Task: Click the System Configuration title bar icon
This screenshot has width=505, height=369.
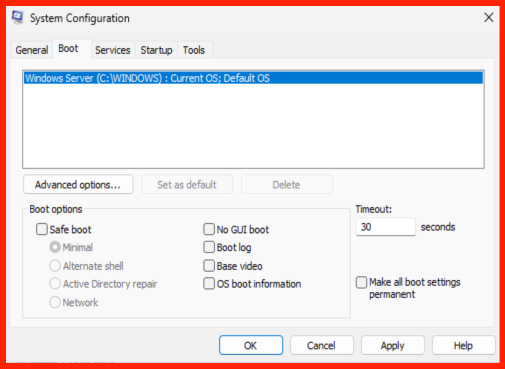Action: click(17, 17)
